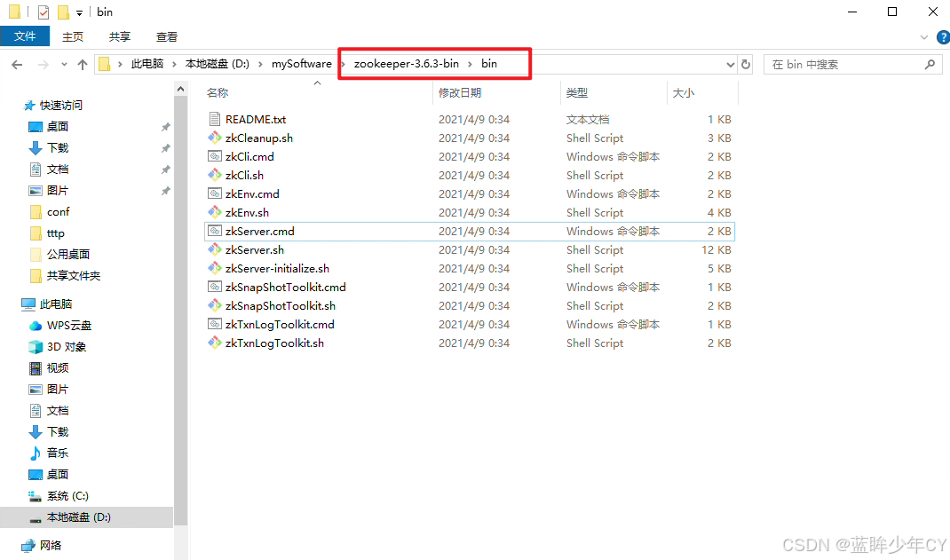Expand the ribbon chevron
This screenshot has height=560, width=950.
pos(924,37)
